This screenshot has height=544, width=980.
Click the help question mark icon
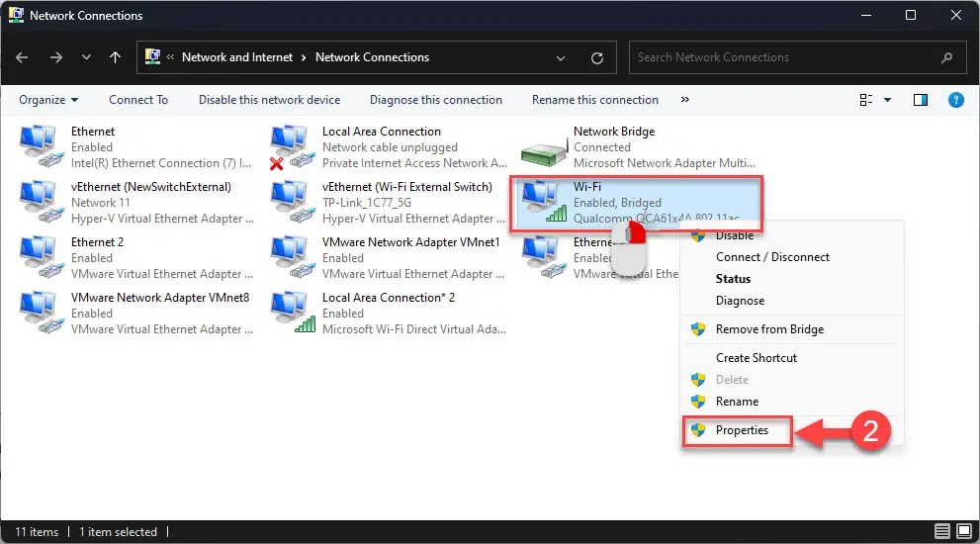(955, 100)
